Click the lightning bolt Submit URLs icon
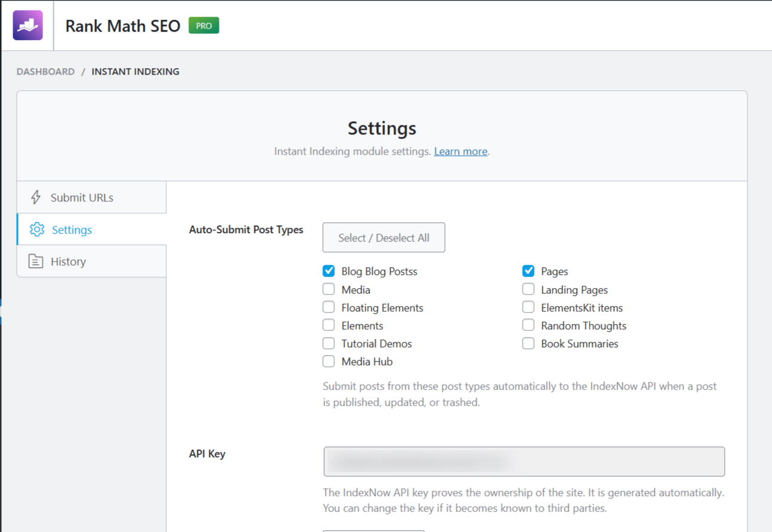 point(36,197)
